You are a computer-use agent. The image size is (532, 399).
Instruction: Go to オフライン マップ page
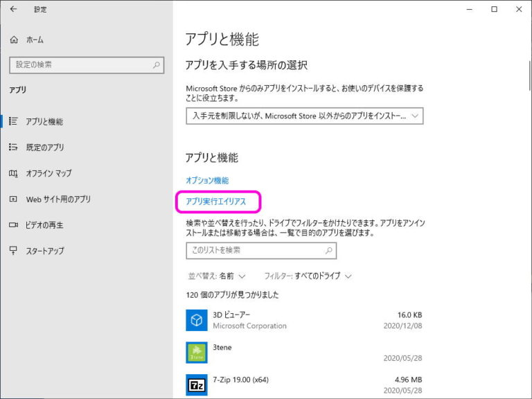[49, 173]
